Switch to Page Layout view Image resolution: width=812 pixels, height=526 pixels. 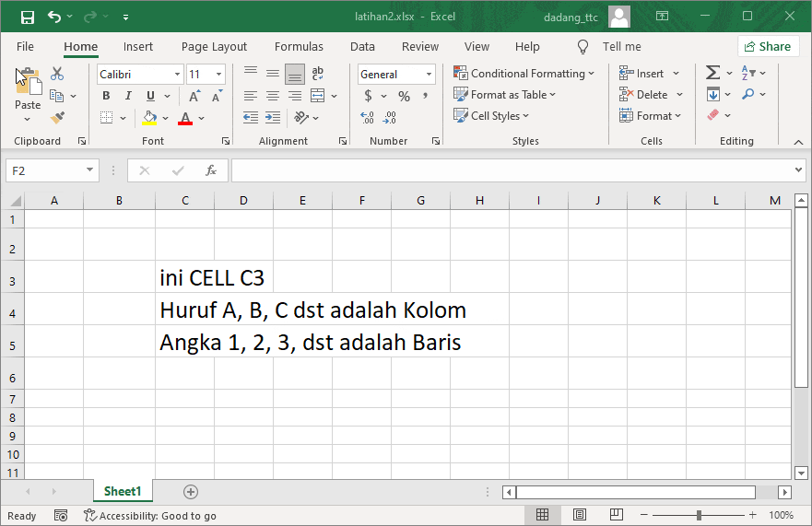click(x=580, y=515)
